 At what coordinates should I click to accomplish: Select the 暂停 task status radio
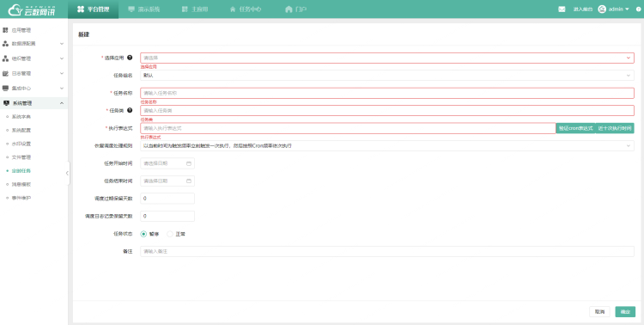click(x=143, y=234)
